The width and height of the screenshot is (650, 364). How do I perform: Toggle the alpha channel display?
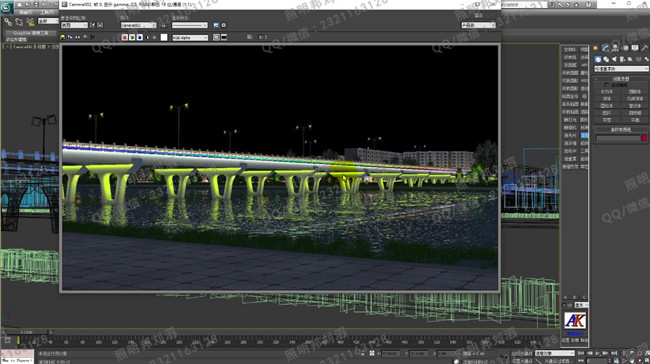(147, 37)
